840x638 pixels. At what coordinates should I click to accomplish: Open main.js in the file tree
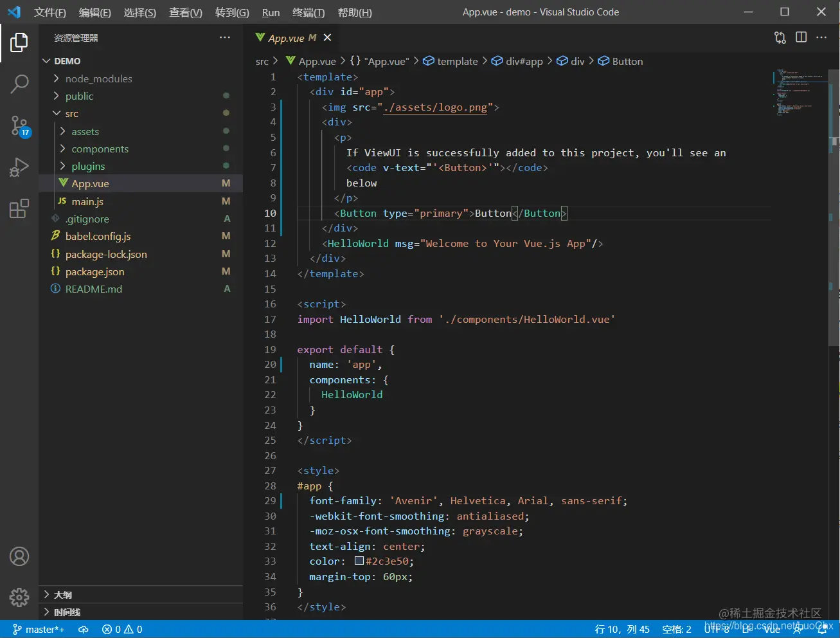click(141, 201)
